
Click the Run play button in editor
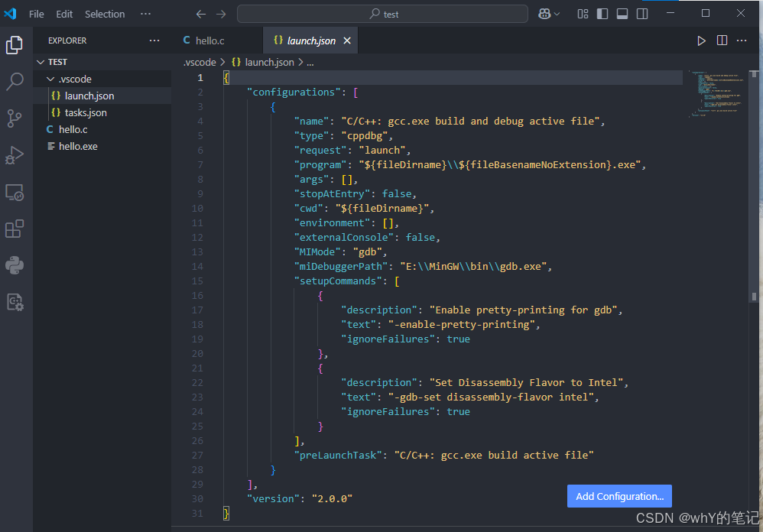[x=701, y=41]
